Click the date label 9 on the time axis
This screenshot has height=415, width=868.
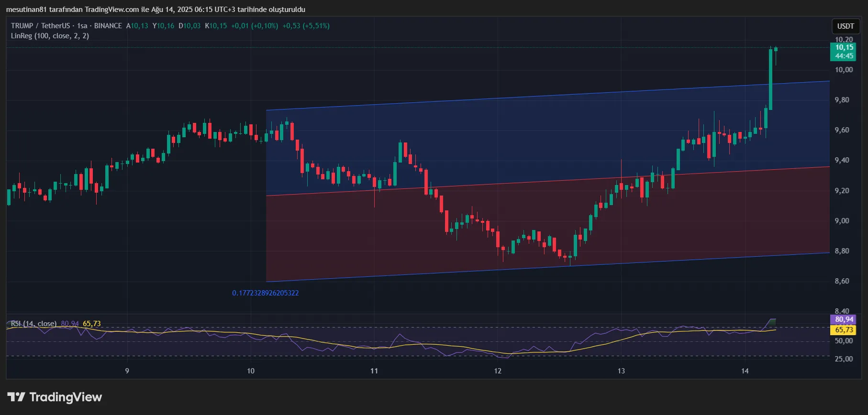pyautogui.click(x=127, y=371)
